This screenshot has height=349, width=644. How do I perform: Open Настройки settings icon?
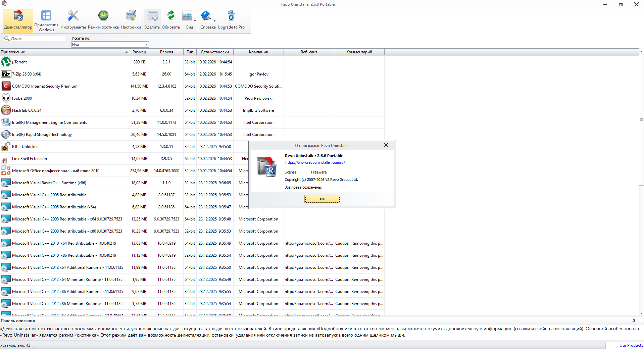click(x=131, y=20)
